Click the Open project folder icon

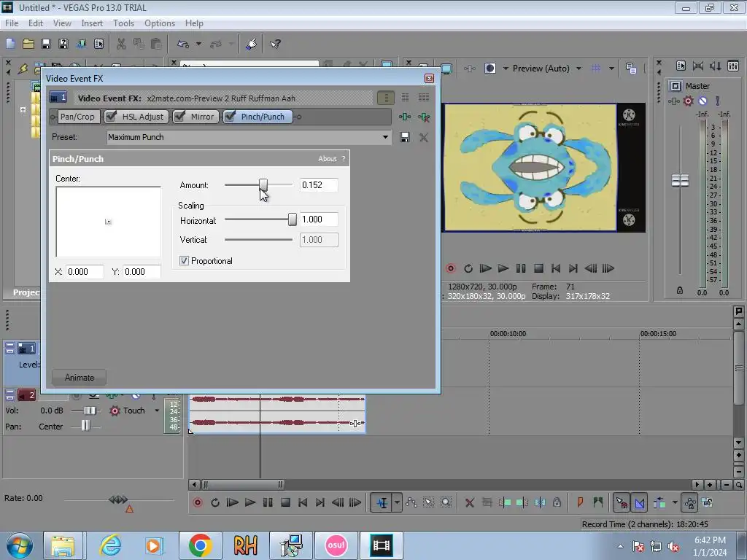[28, 44]
